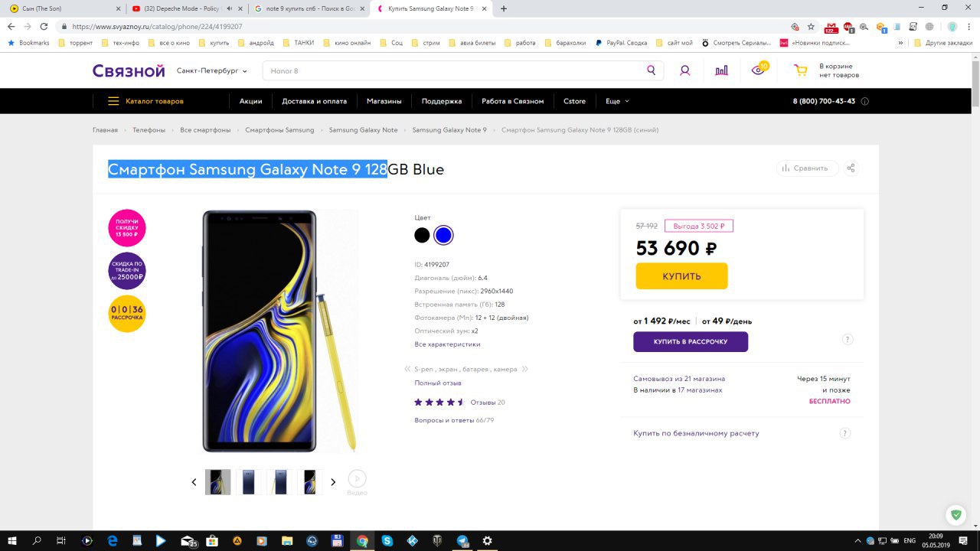
Task: Open the comparison bar-chart icon in header
Action: (721, 70)
